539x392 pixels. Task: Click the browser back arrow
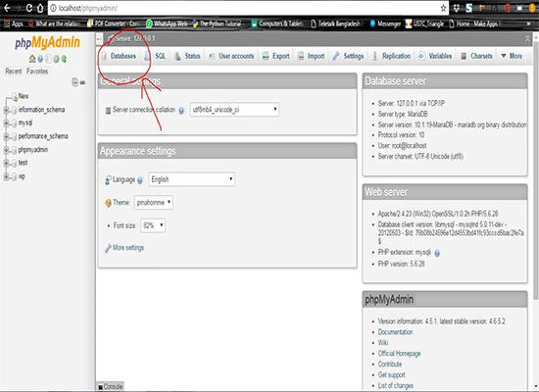coord(7,8)
